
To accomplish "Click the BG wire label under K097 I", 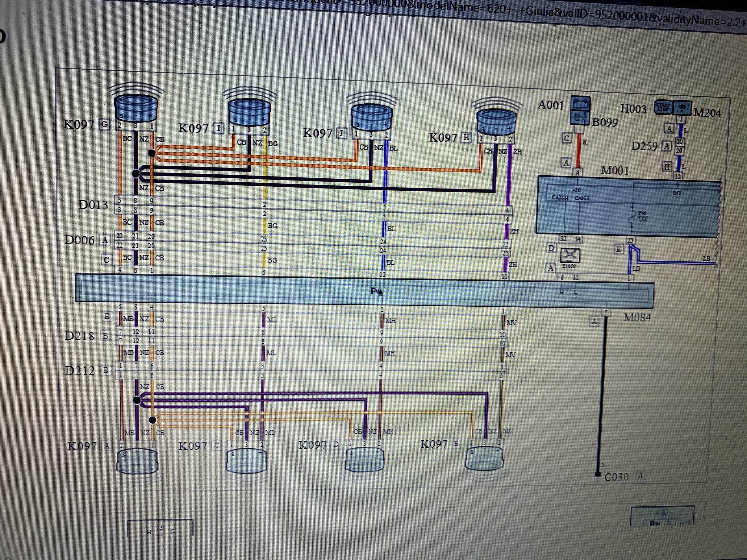I will tap(273, 143).
